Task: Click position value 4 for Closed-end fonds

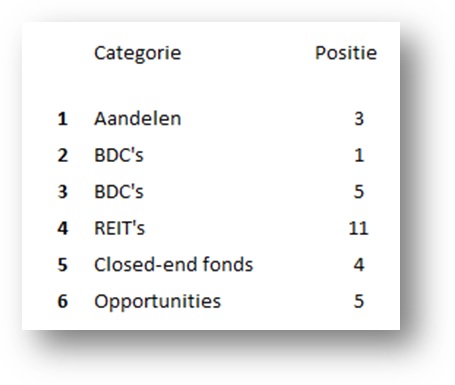Action: point(359,265)
